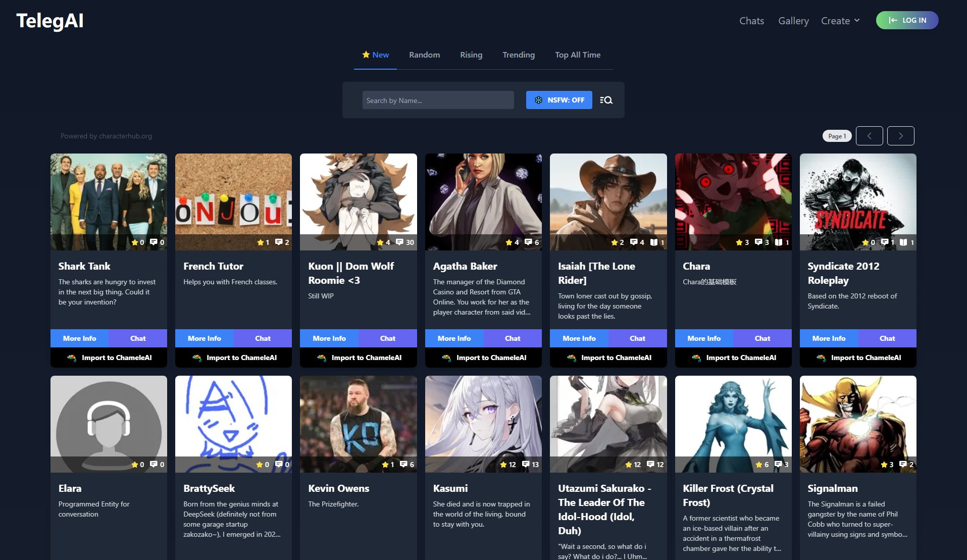Click the Signalman card image
967x560 pixels.
click(x=858, y=424)
